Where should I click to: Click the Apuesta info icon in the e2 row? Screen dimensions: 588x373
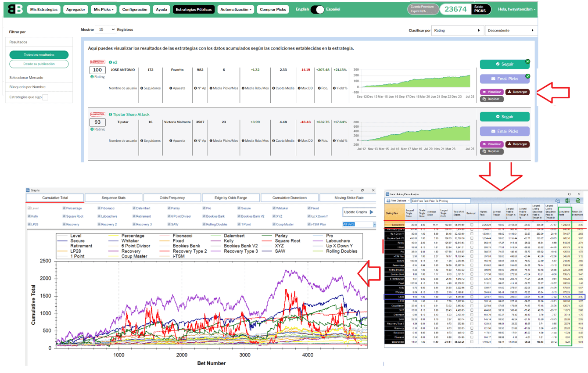(172, 88)
